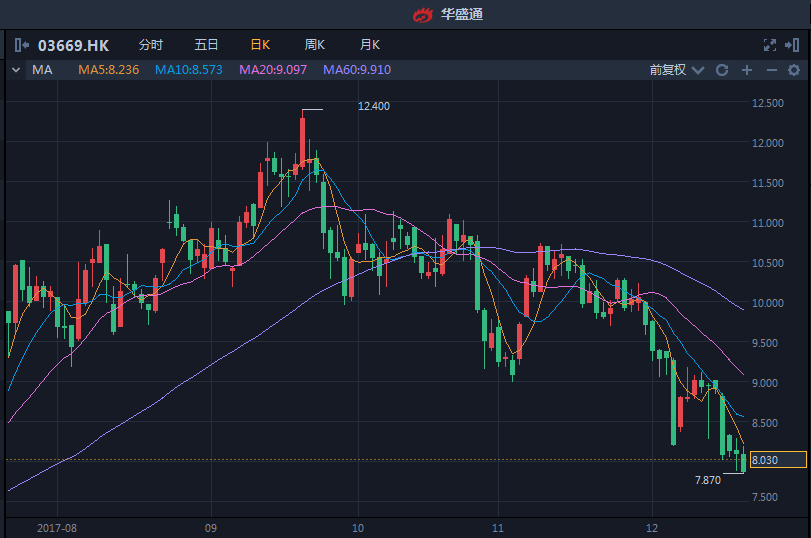Viewport: 811px width, 538px height.
Task: Zoom in chart with plus icon
Action: [746, 70]
